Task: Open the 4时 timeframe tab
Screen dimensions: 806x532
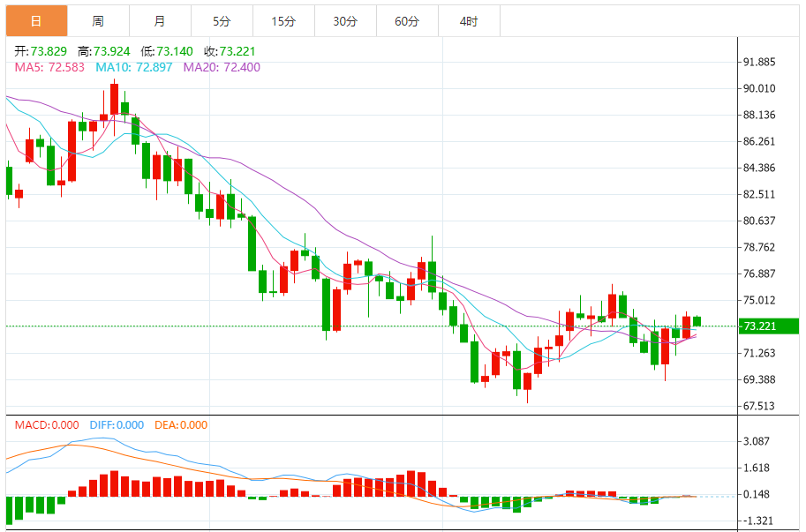Action: [468, 21]
